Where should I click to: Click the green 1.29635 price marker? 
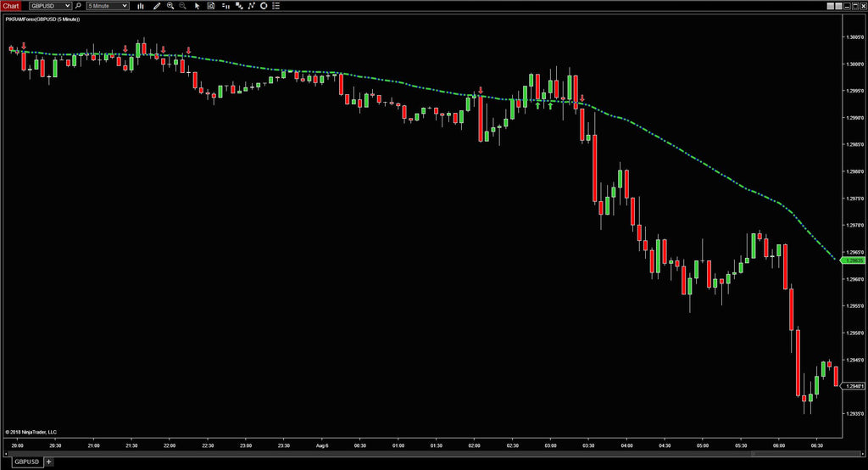pos(854,260)
